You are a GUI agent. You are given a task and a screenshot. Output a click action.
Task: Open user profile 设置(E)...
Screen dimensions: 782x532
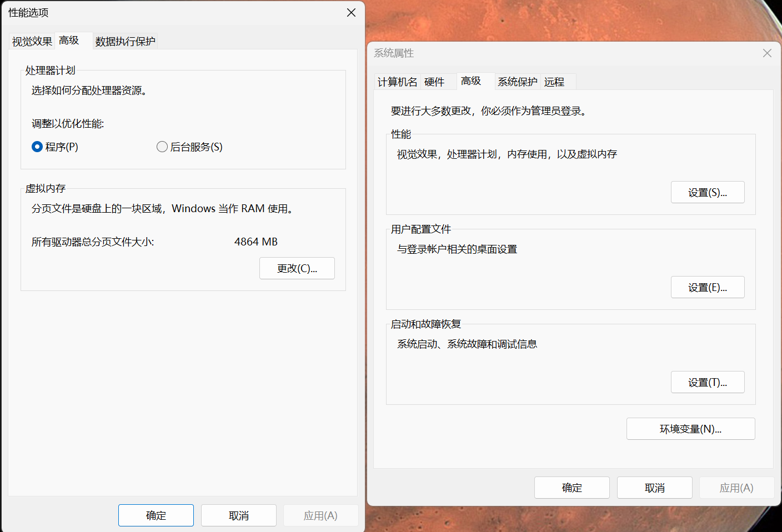708,287
